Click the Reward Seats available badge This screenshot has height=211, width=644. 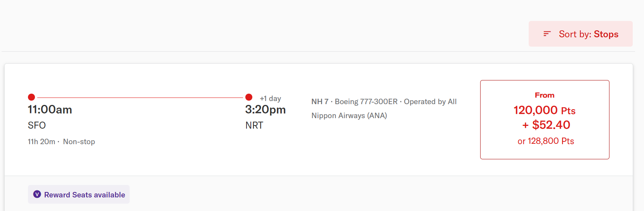79,194
